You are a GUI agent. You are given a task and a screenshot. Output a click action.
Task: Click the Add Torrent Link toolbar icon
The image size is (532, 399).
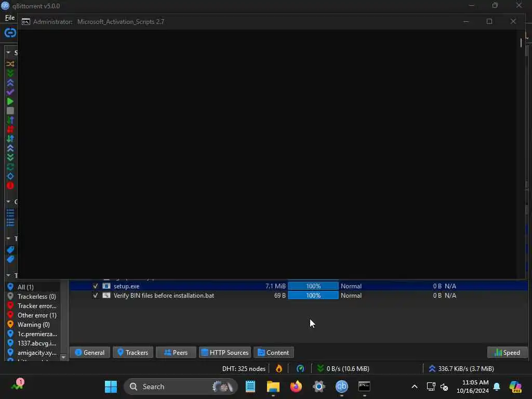coord(10,33)
